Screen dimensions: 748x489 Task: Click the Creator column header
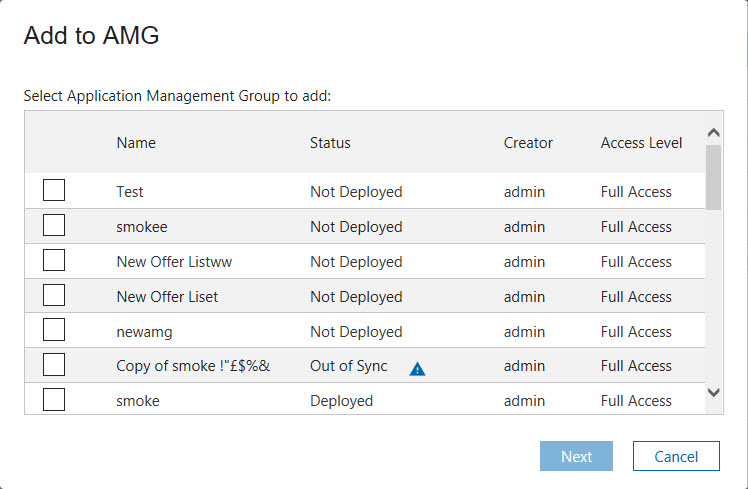point(528,143)
